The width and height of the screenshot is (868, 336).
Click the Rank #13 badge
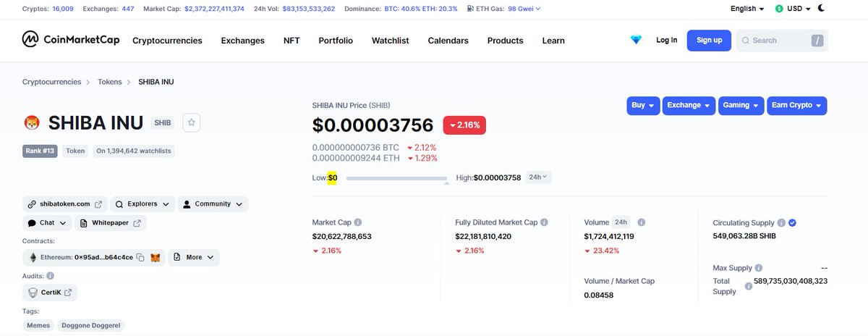[40, 151]
